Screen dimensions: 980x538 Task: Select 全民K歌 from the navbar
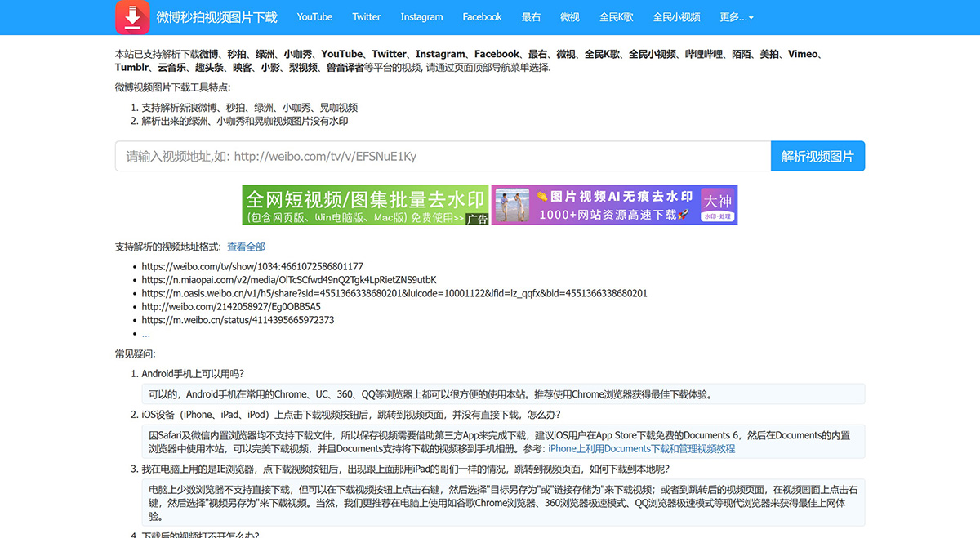click(x=616, y=16)
